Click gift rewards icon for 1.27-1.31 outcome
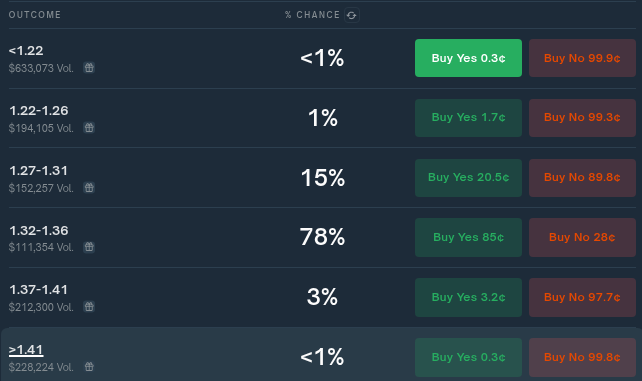Image resolution: width=642 pixels, height=381 pixels. pyautogui.click(x=89, y=188)
